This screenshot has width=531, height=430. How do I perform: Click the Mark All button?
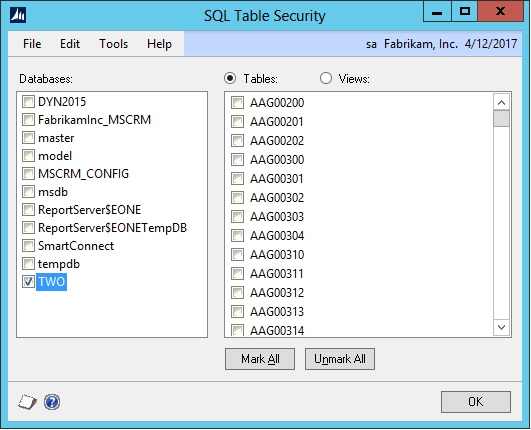(x=260, y=359)
